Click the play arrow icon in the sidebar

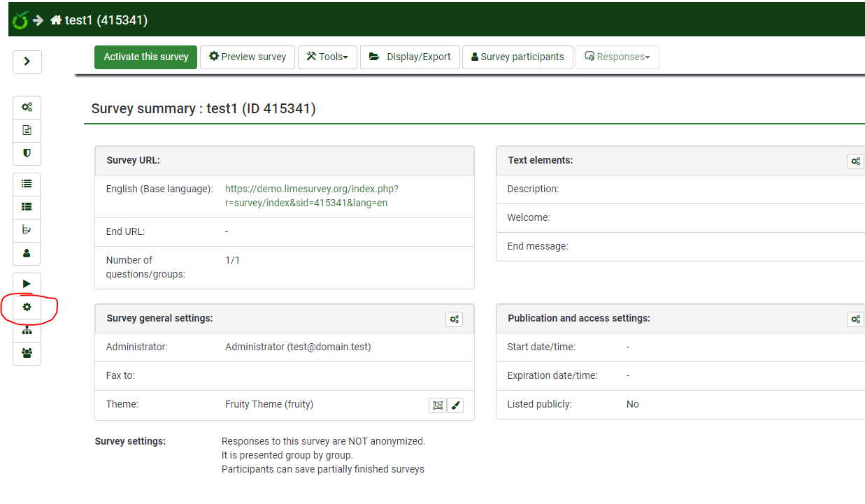(27, 284)
